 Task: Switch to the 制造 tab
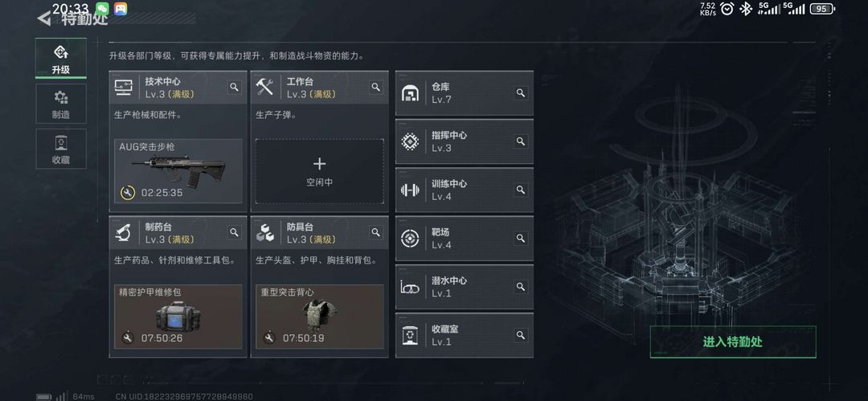61,104
